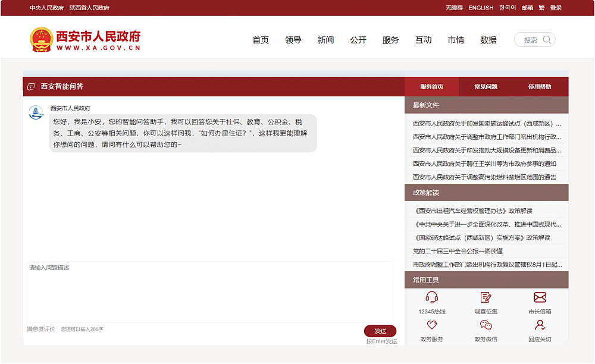595x364 pixels.
Task: Click the 政务服务 heart icon
Action: pyautogui.click(x=431, y=325)
